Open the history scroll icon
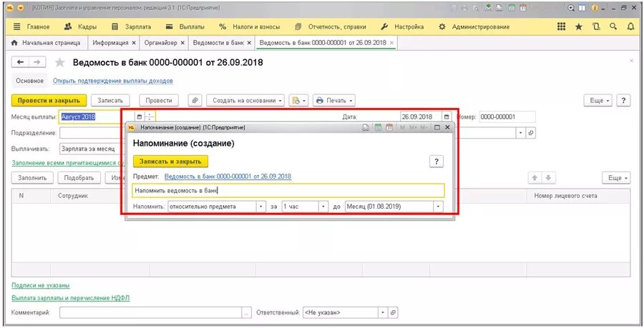Screen dimensions: 644x328 596,26
